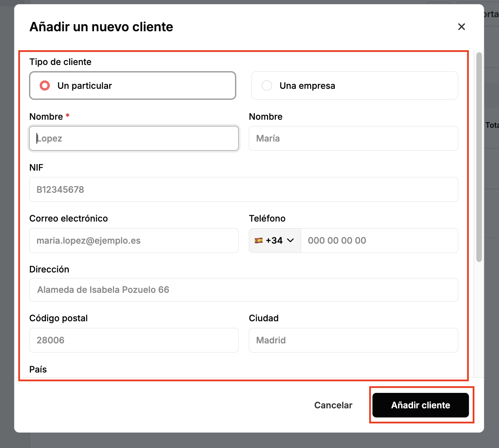Click the Ciudad field showing Madrid

point(353,340)
